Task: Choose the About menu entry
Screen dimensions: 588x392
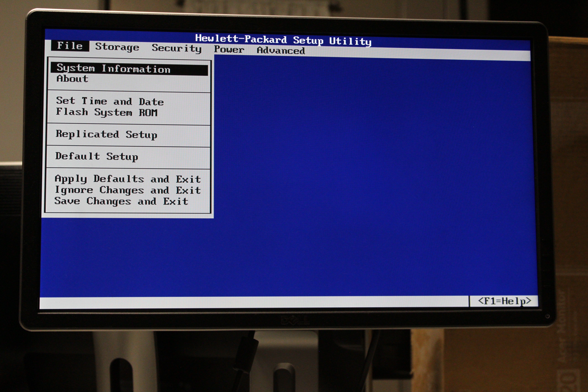Action: 72,79
